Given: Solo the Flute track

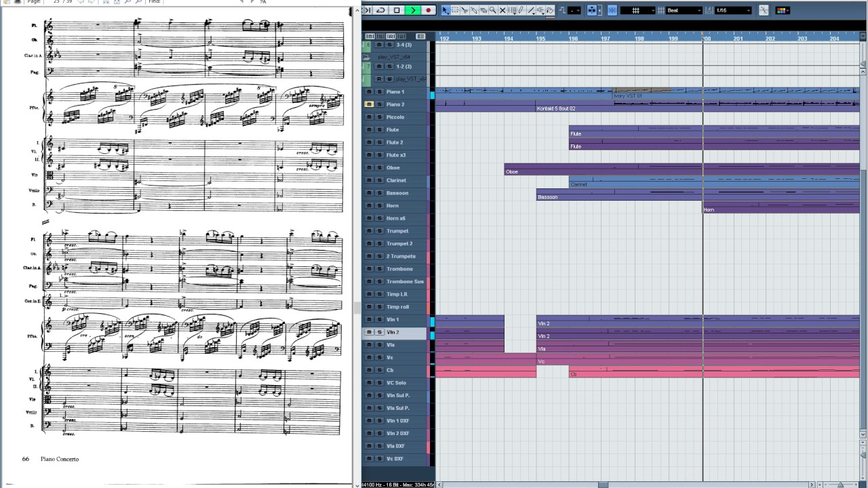Looking at the screenshot, I should pos(379,129).
